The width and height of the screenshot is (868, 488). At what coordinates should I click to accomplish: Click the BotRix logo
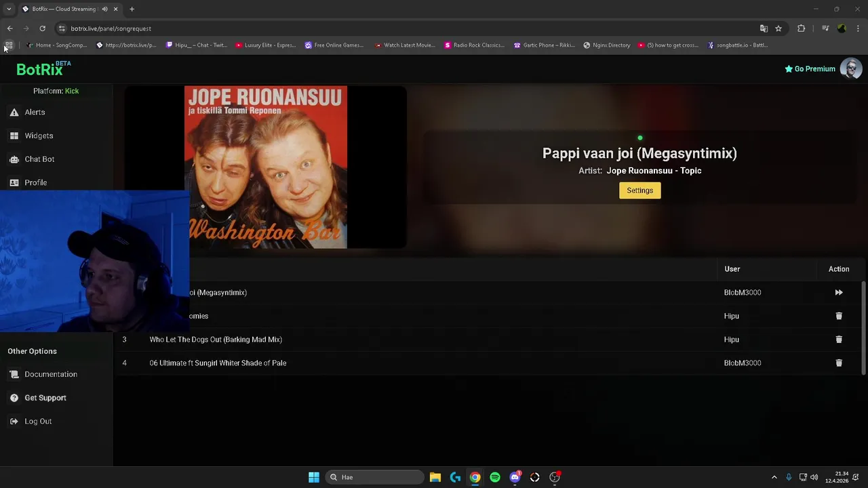pos(43,69)
